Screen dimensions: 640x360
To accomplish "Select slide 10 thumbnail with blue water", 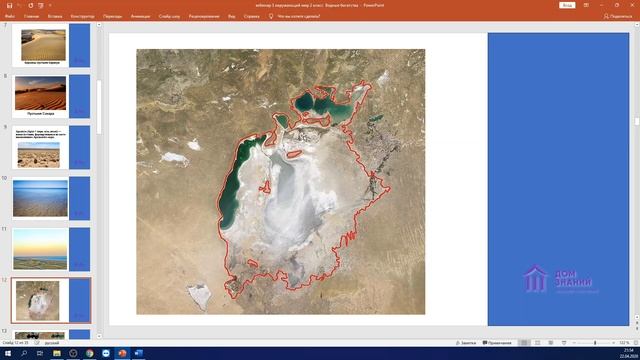I will (x=51, y=198).
